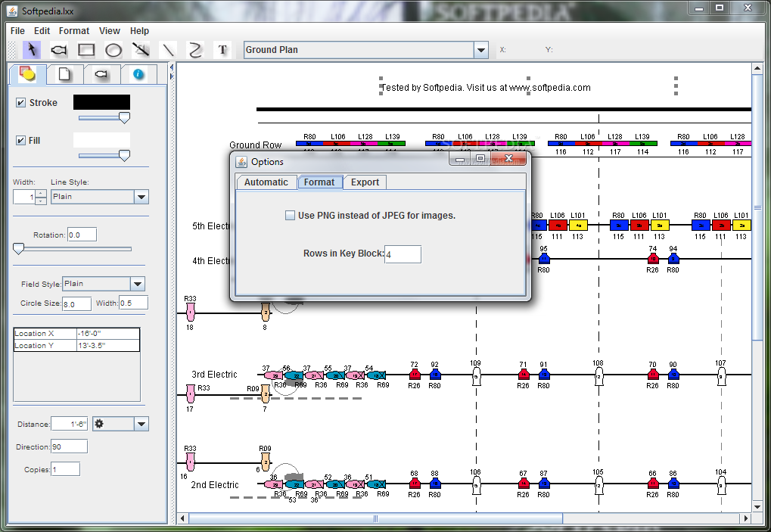Toggle the Fill checkbox

(20, 141)
